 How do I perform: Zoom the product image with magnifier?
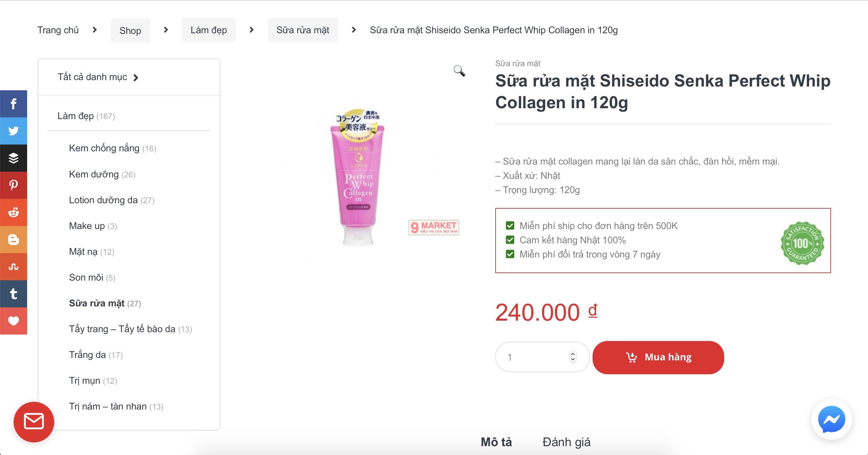coord(459,71)
